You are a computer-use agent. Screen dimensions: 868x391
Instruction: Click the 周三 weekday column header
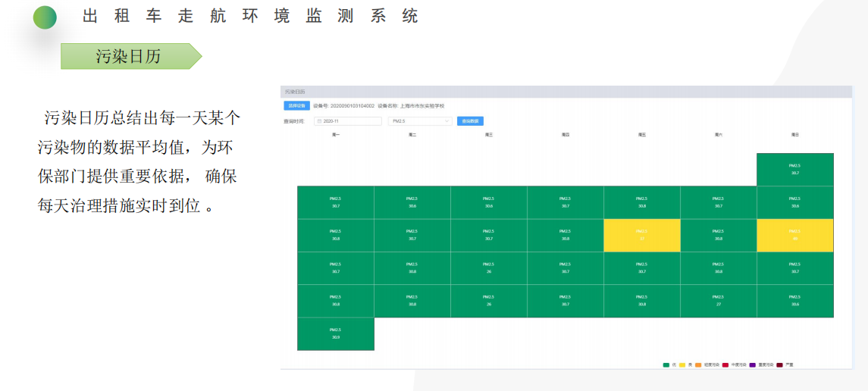(x=489, y=134)
